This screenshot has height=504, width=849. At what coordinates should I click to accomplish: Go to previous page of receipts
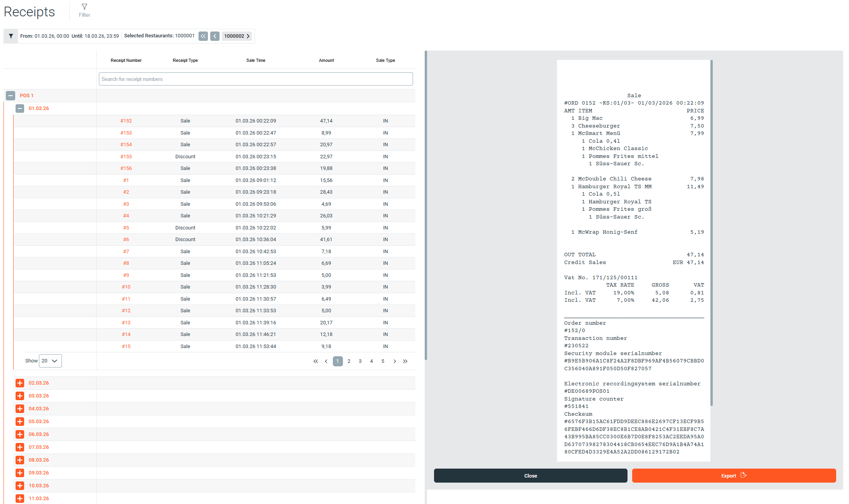pos(326,361)
